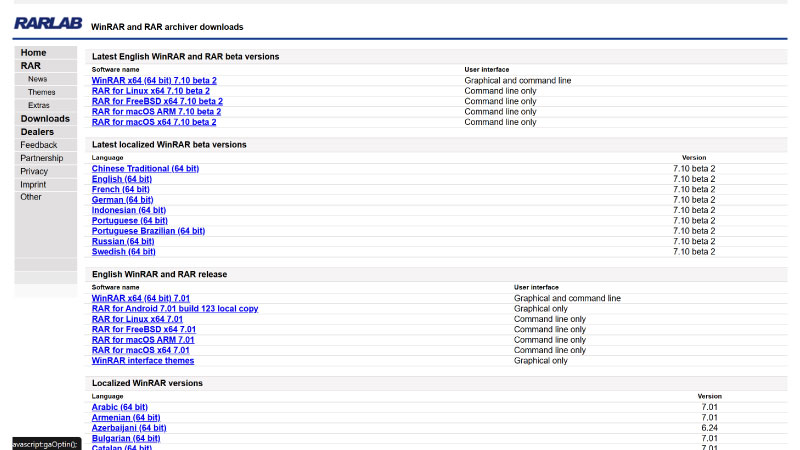The height and width of the screenshot is (450, 800).
Task: Download RAR for FreeBSD x64 7.01
Action: [x=144, y=330]
